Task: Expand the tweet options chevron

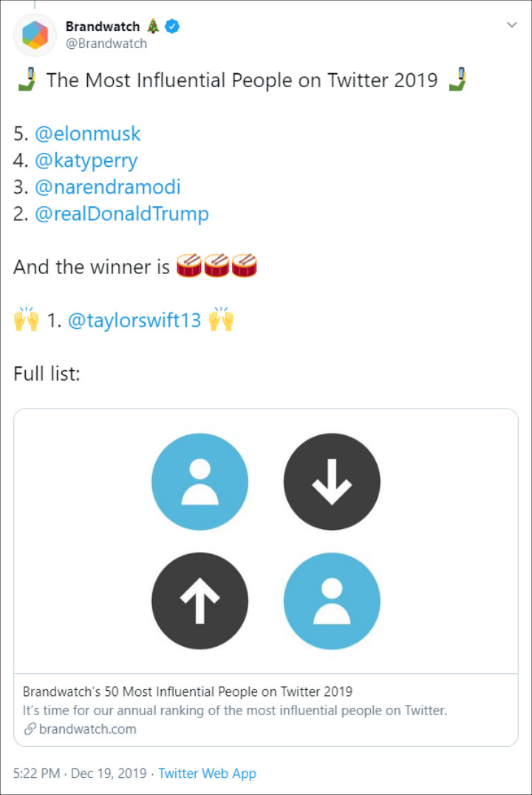Action: click(x=511, y=24)
